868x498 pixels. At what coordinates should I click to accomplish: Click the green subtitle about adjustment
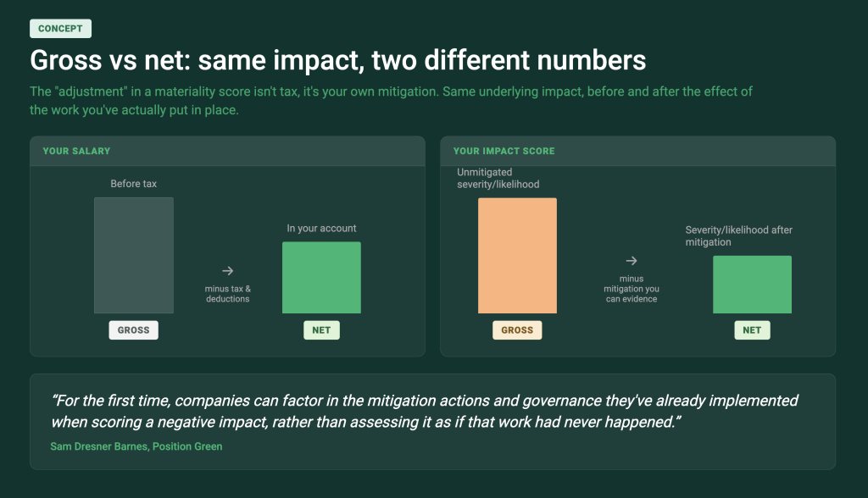[x=391, y=101]
